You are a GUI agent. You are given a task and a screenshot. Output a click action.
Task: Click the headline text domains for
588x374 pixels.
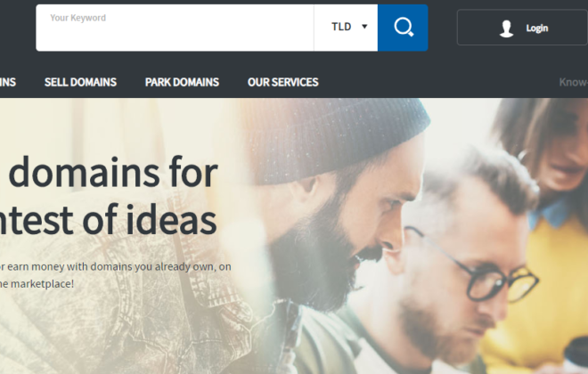[x=113, y=173]
